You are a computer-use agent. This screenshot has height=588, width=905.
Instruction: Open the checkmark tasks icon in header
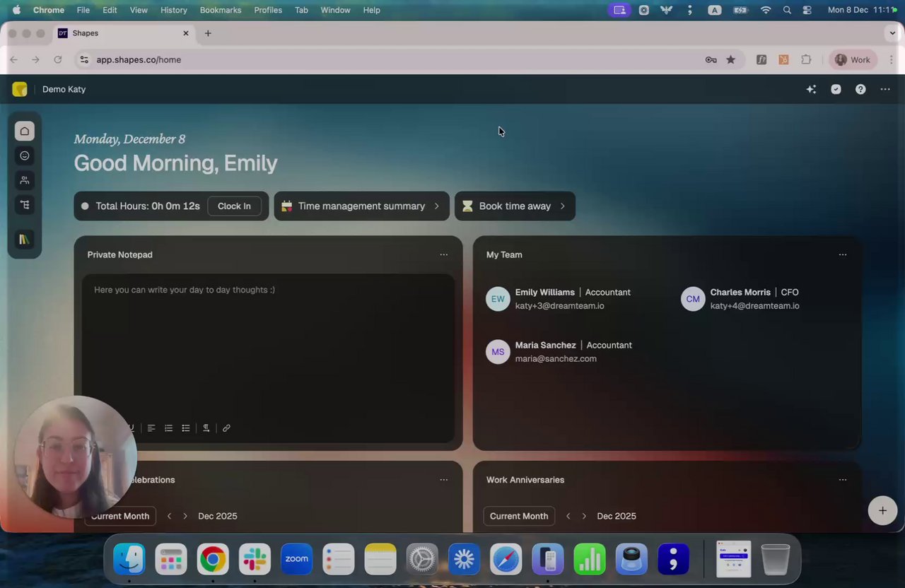tap(836, 89)
